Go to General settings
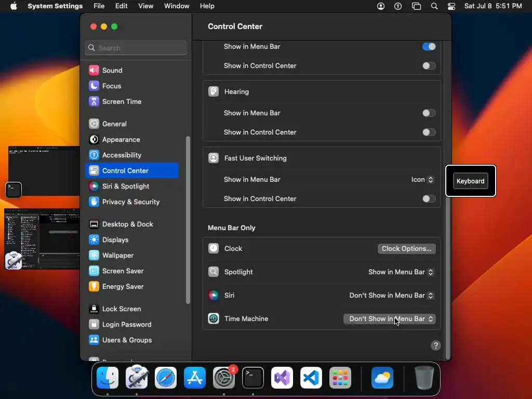Image resolution: width=532 pixels, height=399 pixels. pyautogui.click(x=132, y=124)
